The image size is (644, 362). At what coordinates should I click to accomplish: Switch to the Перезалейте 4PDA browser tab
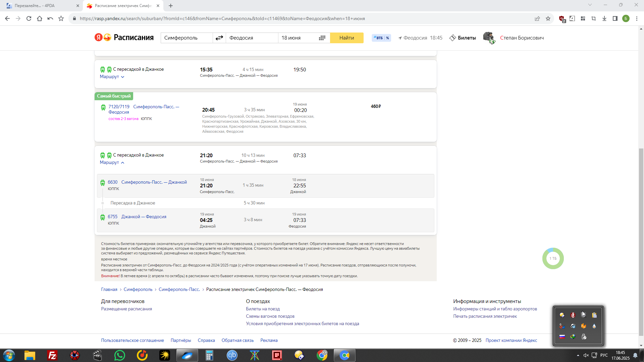[x=43, y=6]
